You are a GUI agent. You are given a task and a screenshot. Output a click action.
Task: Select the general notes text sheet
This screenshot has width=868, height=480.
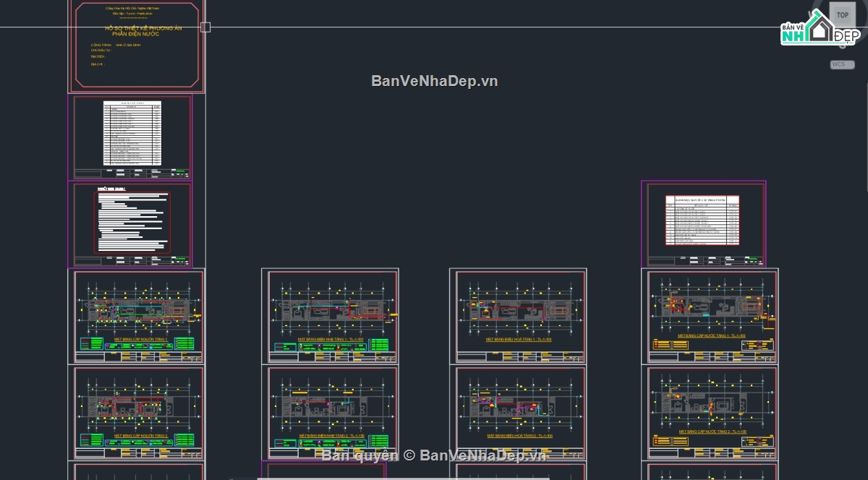[x=131, y=224]
